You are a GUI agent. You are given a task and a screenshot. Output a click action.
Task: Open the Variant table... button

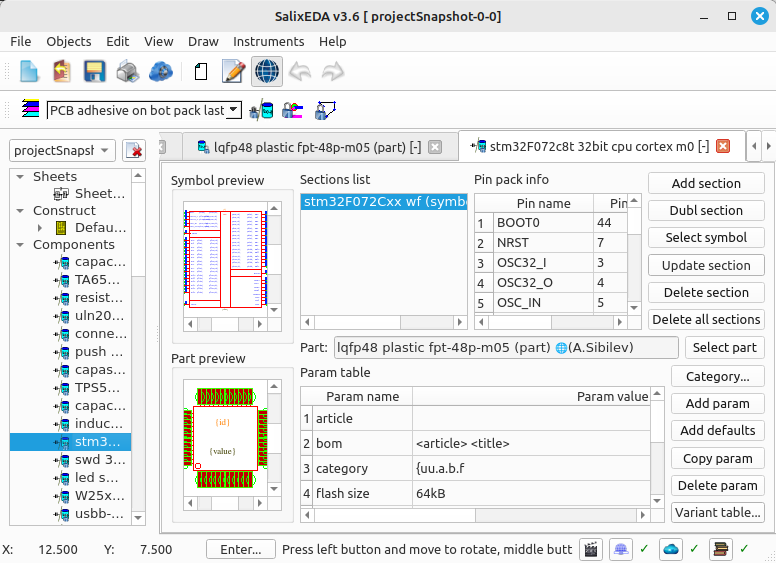point(718,513)
